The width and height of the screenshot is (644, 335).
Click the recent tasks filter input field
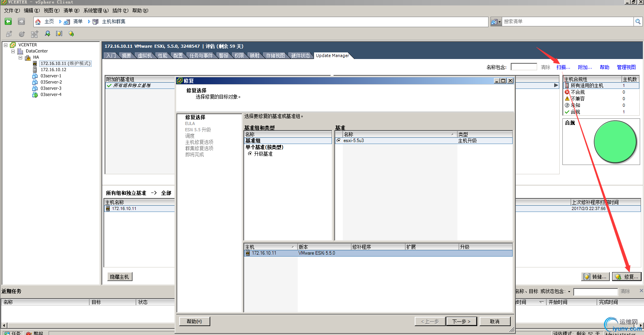tap(595, 292)
